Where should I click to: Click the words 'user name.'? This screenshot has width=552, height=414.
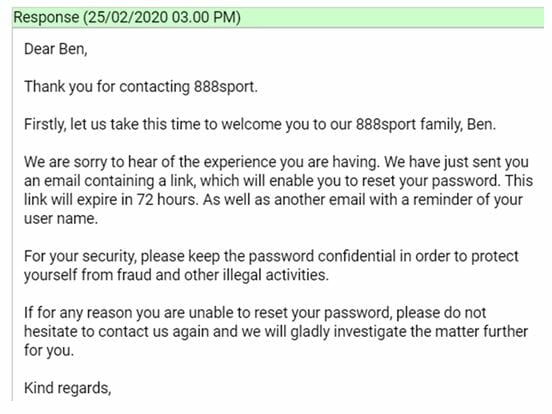pos(61,219)
